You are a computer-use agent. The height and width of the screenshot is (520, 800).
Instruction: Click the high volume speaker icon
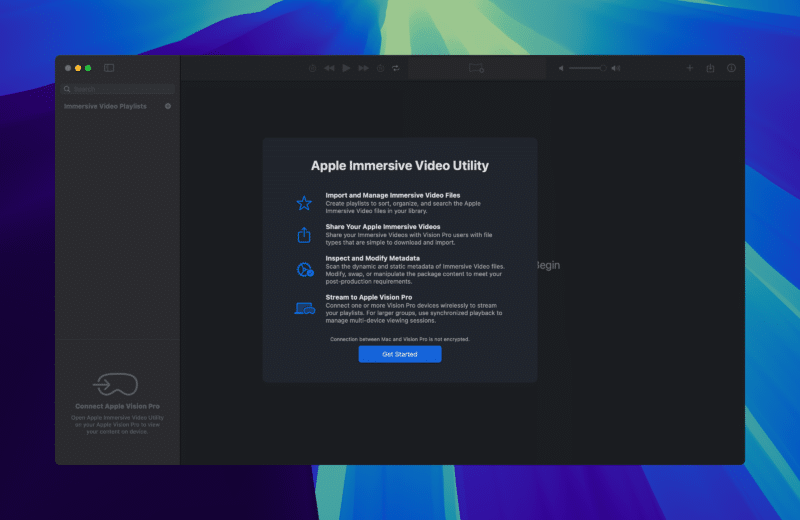[616, 68]
